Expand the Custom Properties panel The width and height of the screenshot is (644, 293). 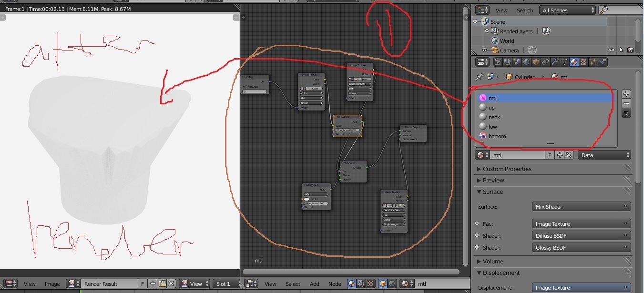pyautogui.click(x=507, y=169)
